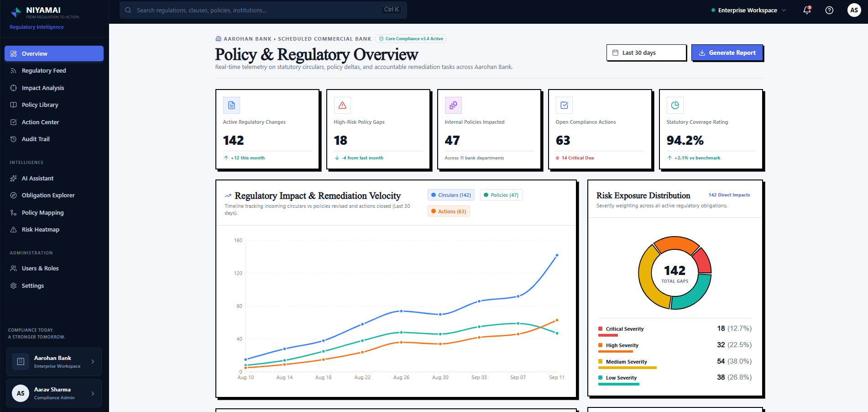Open Regulatory Feed from the sidebar
The image size is (868, 412).
54,71
